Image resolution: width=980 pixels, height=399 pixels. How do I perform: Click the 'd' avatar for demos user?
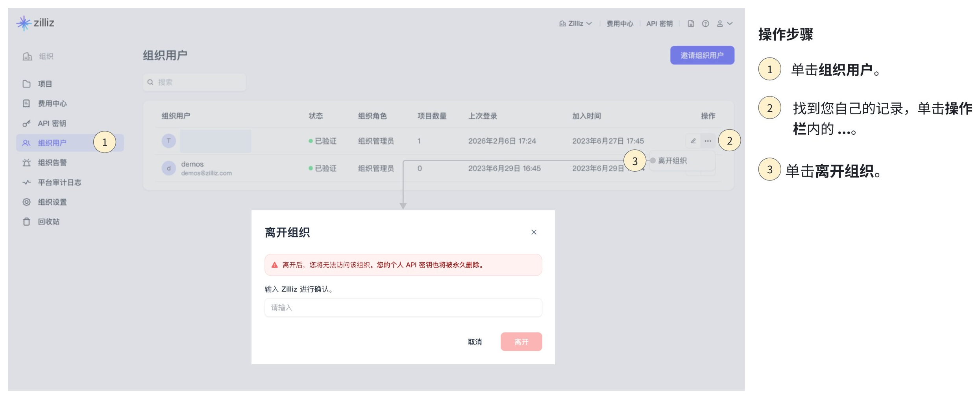[169, 169]
